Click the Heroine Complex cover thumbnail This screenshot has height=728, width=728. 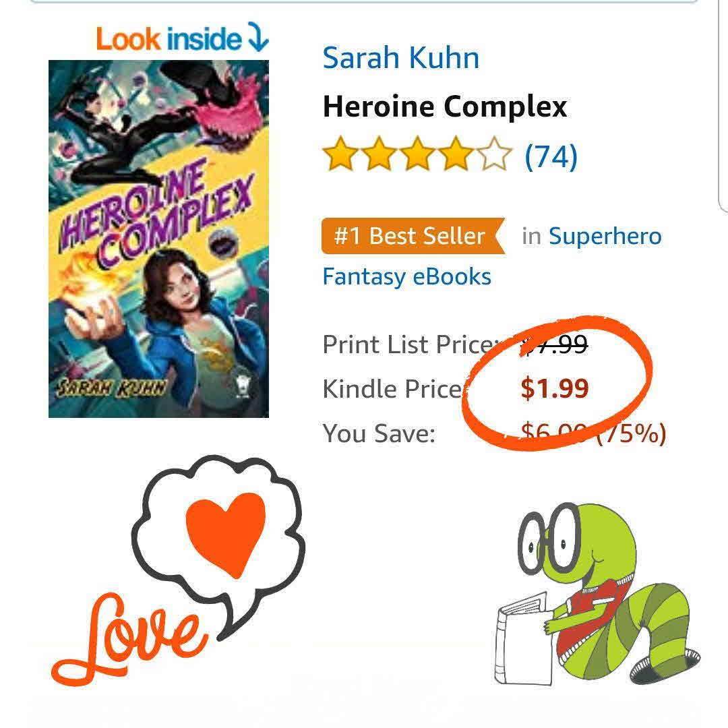pyautogui.click(x=158, y=239)
